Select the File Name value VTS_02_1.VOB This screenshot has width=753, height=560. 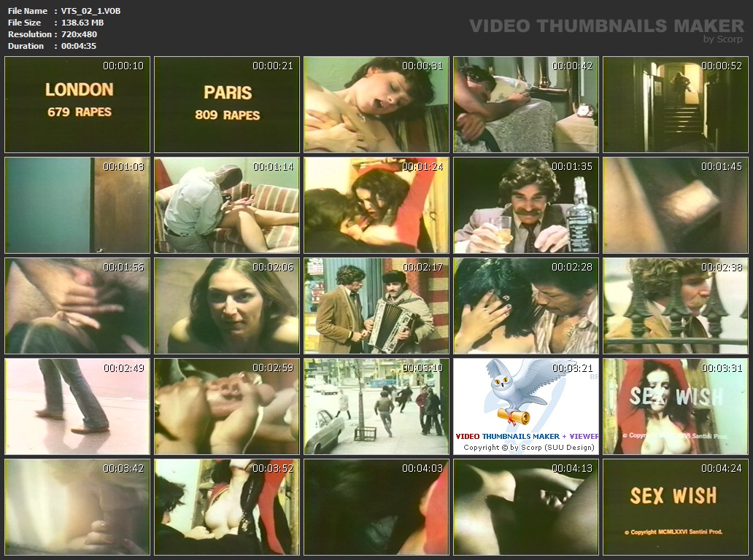(x=90, y=11)
